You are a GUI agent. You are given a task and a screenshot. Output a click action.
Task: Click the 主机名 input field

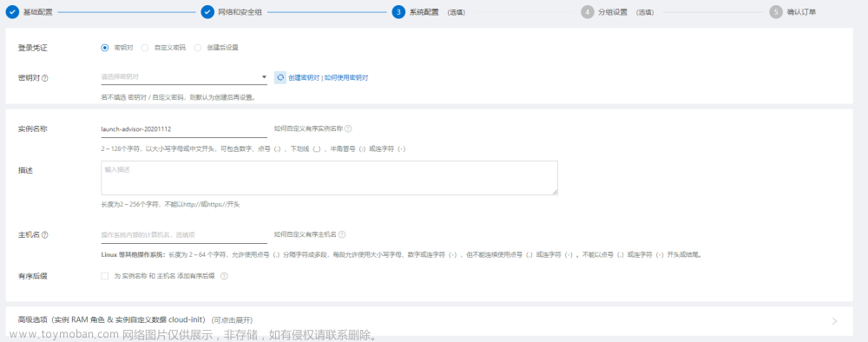(184, 235)
